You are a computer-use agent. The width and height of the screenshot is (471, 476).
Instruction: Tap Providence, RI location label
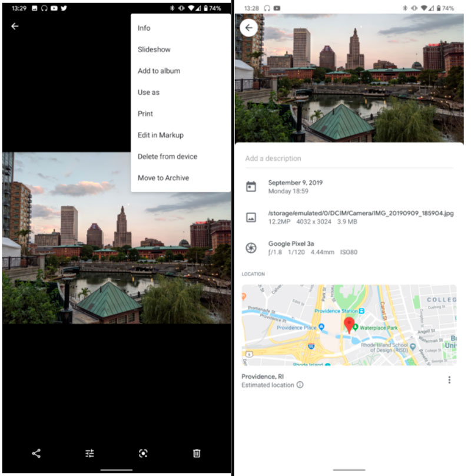pos(263,376)
